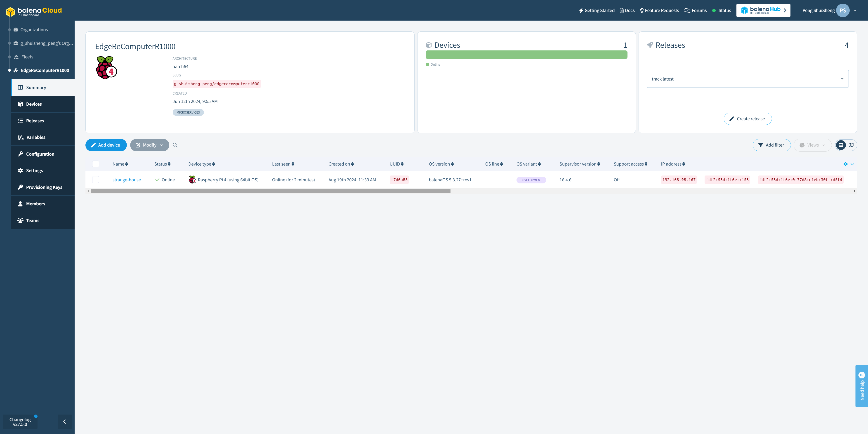Click the Members person icon
Viewport: 868px width, 434px height.
[20, 204]
